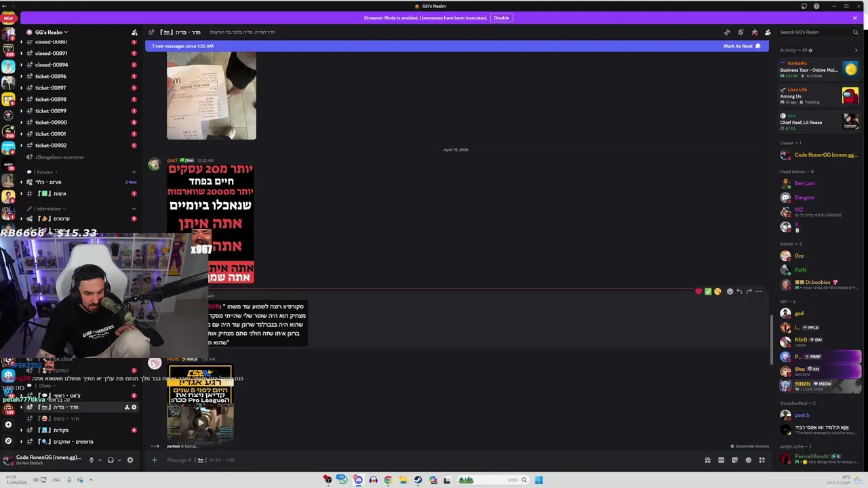Image resolution: width=868 pixels, height=488 pixels.
Task: Add green checkmark reaction on message
Action: tap(708, 291)
